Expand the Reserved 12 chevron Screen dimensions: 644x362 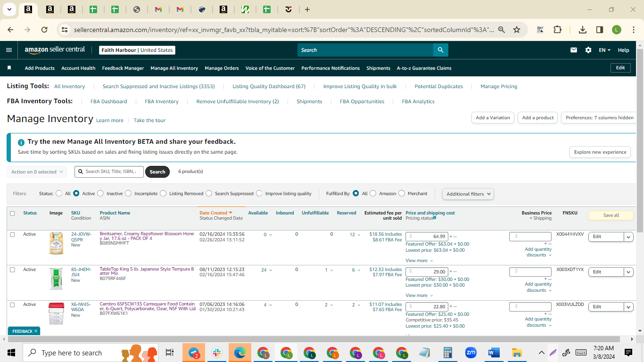click(x=359, y=235)
